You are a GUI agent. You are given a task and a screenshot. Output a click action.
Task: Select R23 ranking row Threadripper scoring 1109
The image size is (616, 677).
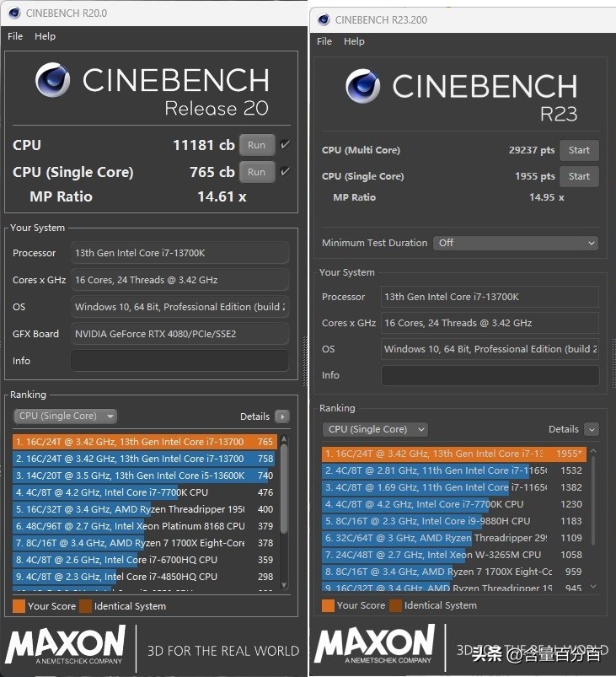click(x=454, y=538)
